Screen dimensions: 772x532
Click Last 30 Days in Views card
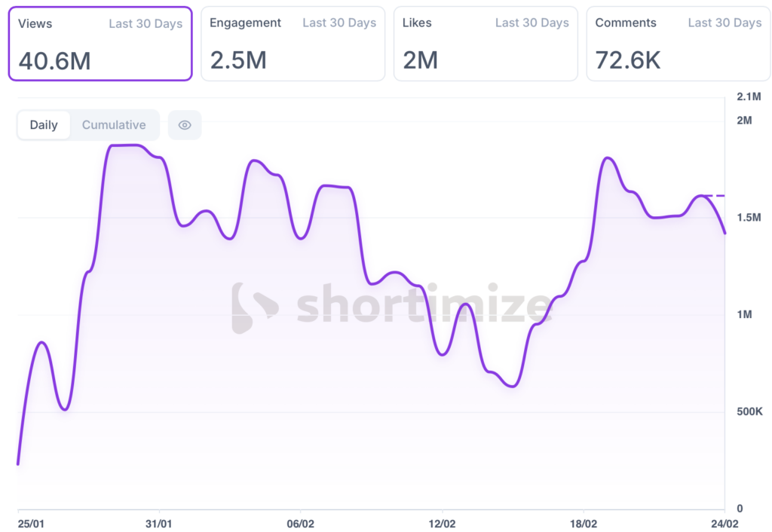tap(146, 23)
